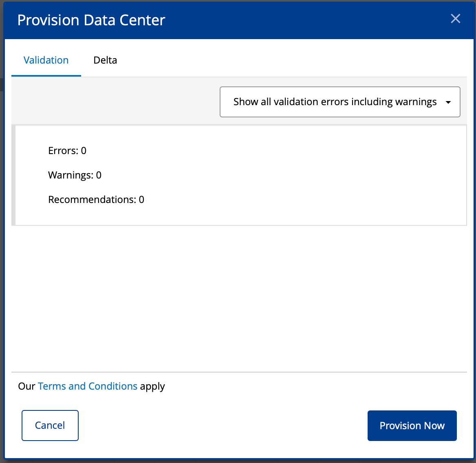Click the Provision Now button
Screen dimensions: 476x463
(412, 426)
